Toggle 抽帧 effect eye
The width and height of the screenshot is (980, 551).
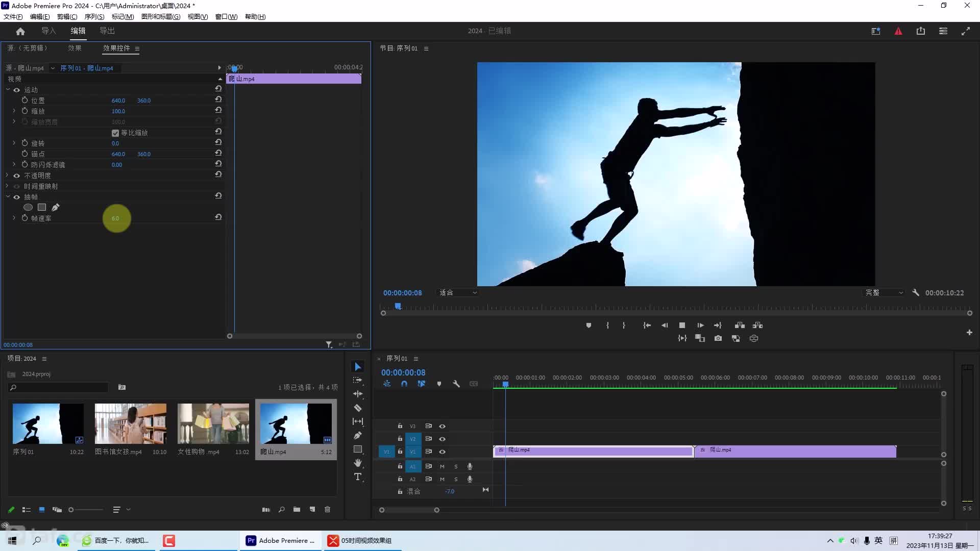[x=17, y=197]
